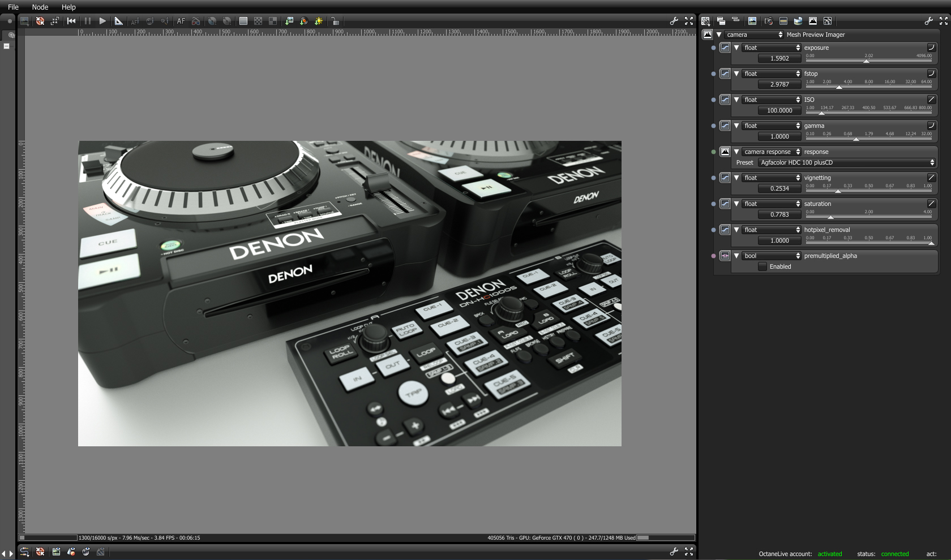Click the graph editor recenter view icon
This screenshot has width=951, height=560.
tap(40, 552)
